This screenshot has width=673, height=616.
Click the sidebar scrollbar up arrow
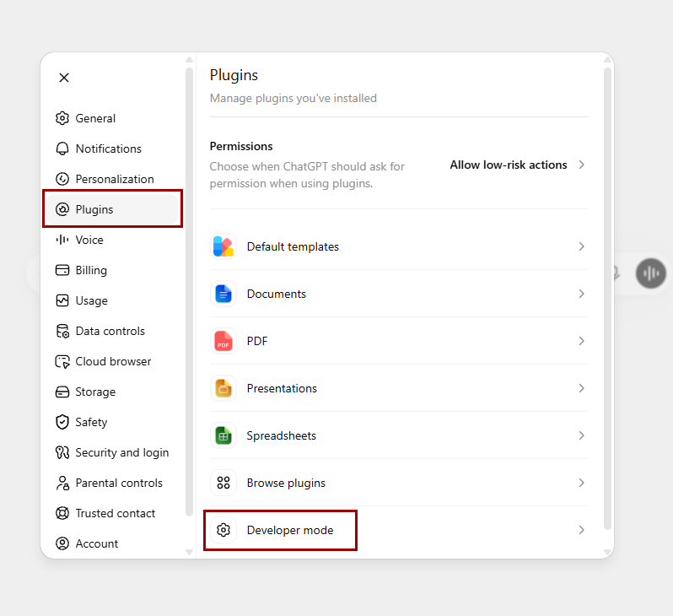[x=189, y=60]
